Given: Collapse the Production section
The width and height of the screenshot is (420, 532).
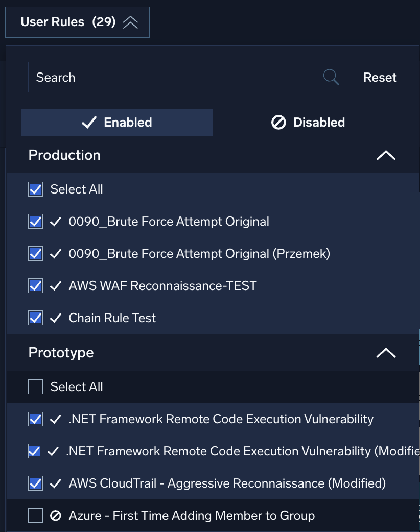Looking at the screenshot, I should pyautogui.click(x=386, y=155).
